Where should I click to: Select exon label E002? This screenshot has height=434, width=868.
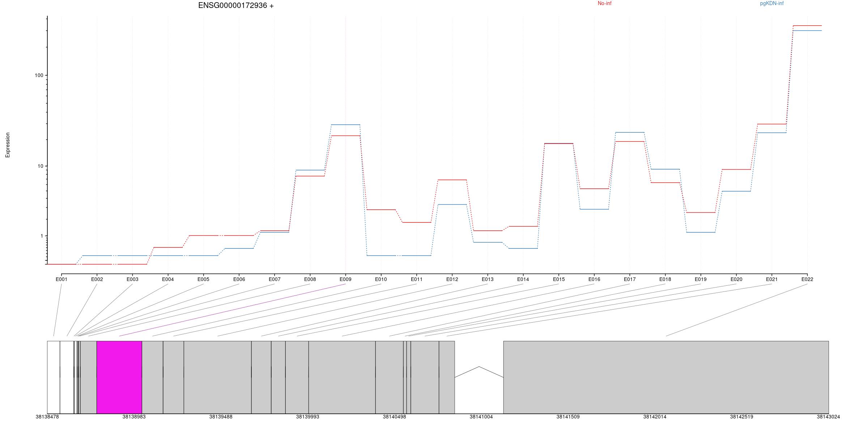pos(97,279)
